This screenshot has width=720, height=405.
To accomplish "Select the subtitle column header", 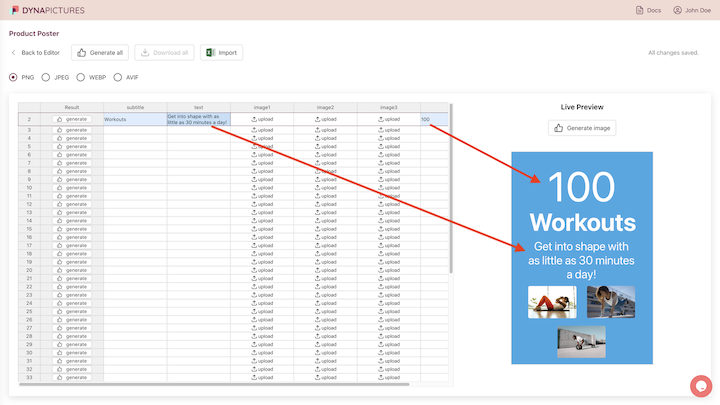I will [x=135, y=107].
